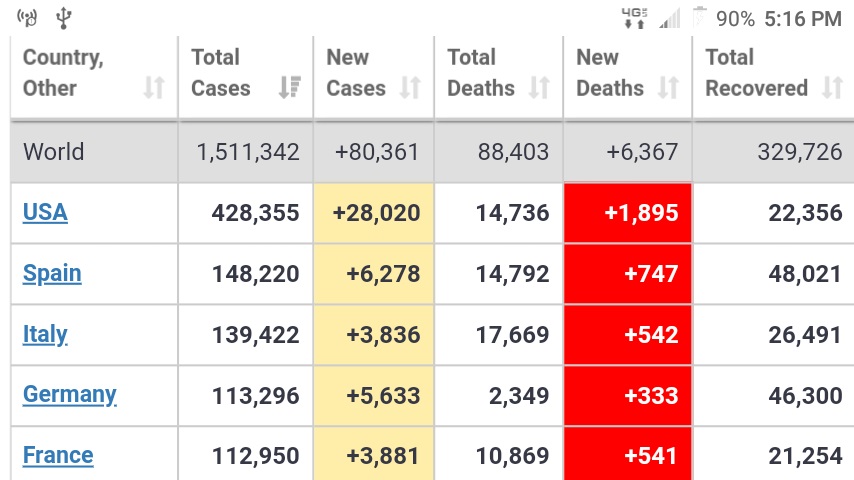854x480 pixels.
Task: Select France total deaths 10,869
Action: pos(513,456)
